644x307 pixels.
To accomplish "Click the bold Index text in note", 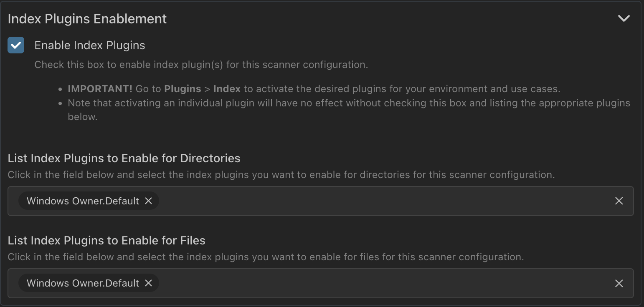I will pos(227,89).
